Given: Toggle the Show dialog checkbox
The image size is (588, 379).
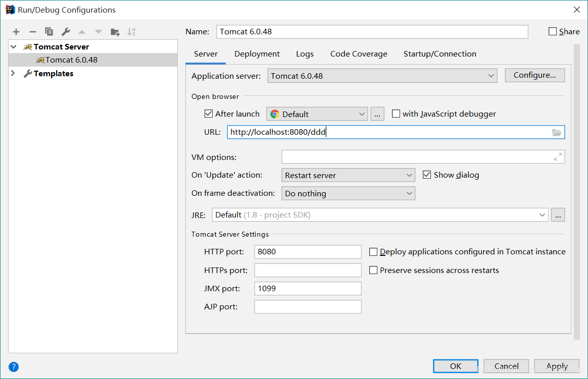Looking at the screenshot, I should pos(427,175).
